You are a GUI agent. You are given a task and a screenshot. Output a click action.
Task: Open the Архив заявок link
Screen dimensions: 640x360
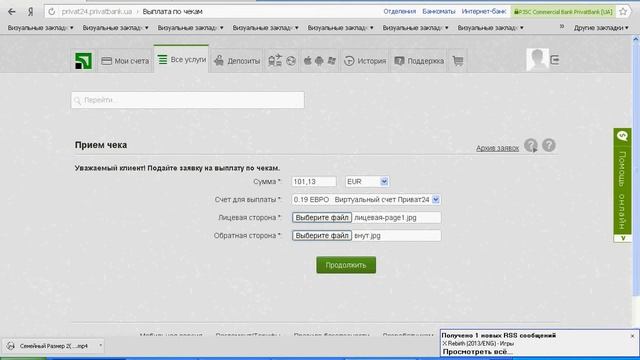pos(497,148)
